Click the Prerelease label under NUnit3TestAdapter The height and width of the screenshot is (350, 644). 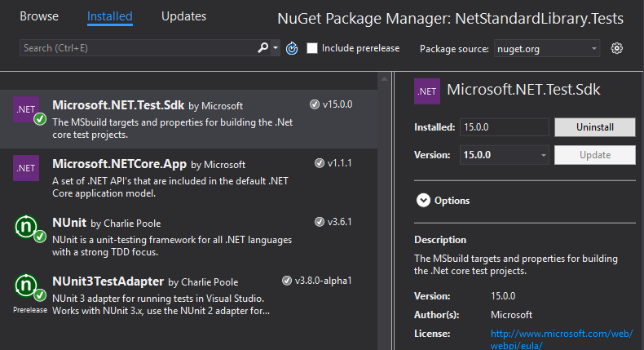[30, 310]
